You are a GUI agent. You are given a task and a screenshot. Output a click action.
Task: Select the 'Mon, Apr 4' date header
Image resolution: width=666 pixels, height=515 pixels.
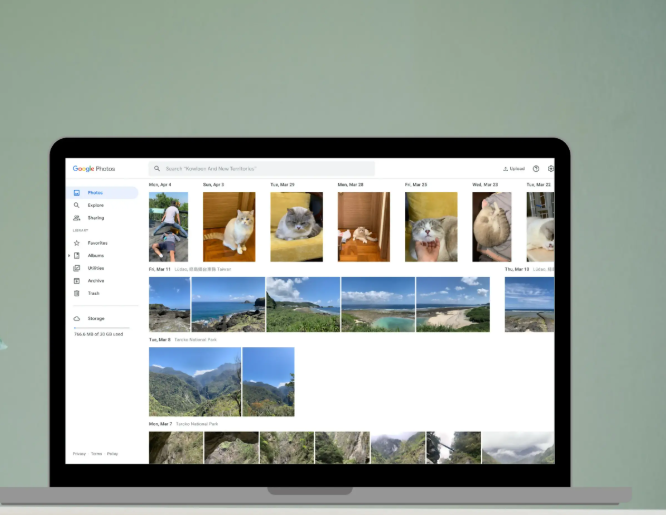click(x=160, y=185)
